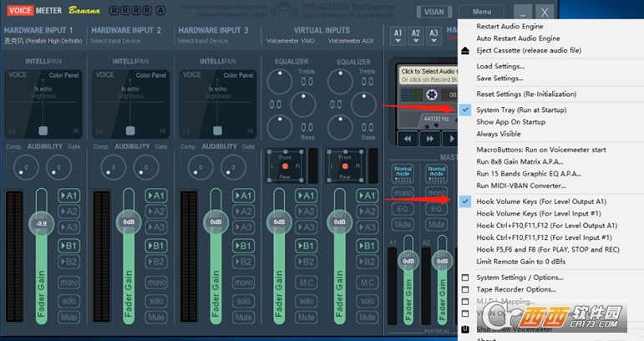The height and width of the screenshot is (341, 644).
Task: Click the Gate knob on Hardware Input 2
Action: pos(146,167)
